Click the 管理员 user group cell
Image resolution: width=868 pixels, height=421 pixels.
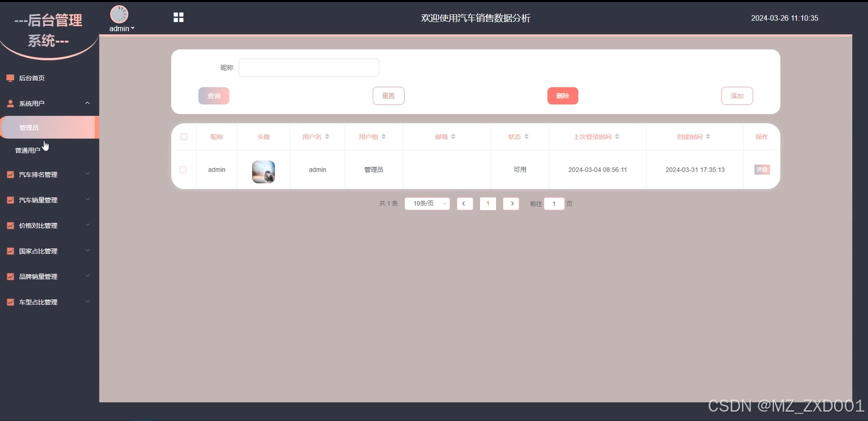pyautogui.click(x=374, y=169)
